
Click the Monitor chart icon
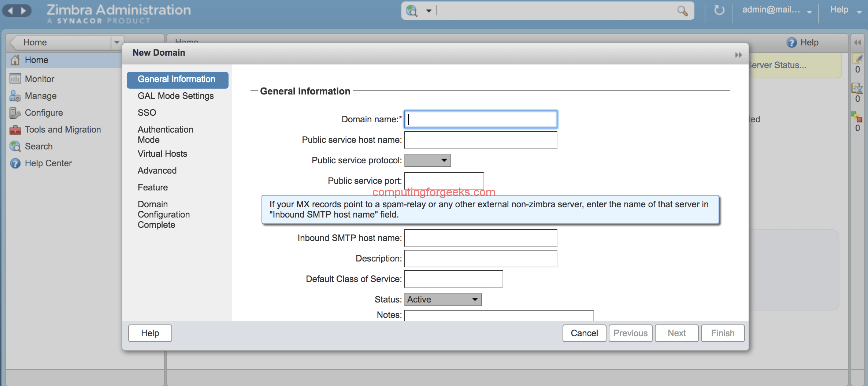[15, 79]
